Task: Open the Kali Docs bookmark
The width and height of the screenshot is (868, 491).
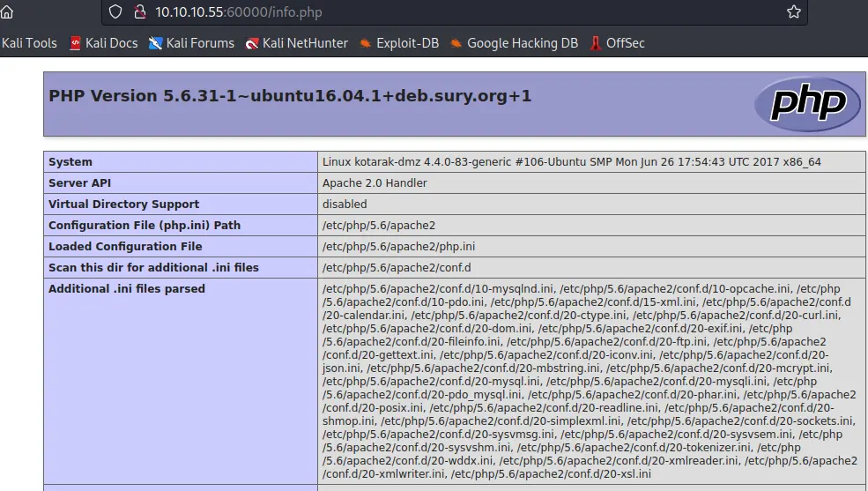Action: click(103, 43)
